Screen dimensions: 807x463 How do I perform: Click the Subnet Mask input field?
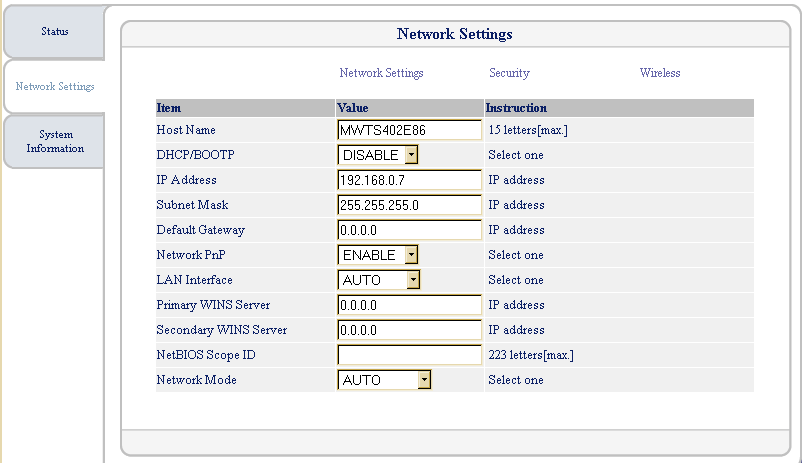410,205
